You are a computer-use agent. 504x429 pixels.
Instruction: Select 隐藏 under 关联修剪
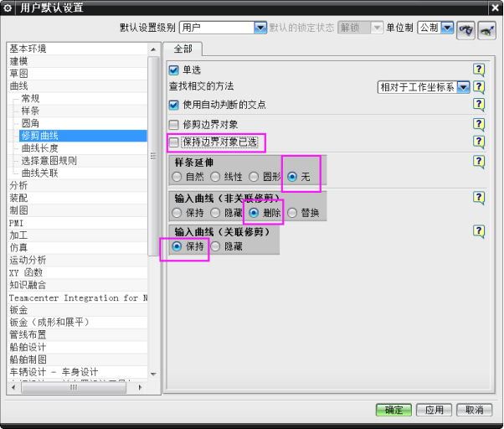coord(215,246)
